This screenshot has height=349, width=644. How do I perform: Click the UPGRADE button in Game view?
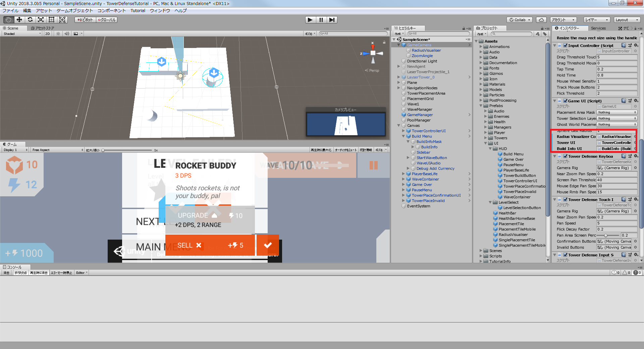(x=210, y=219)
